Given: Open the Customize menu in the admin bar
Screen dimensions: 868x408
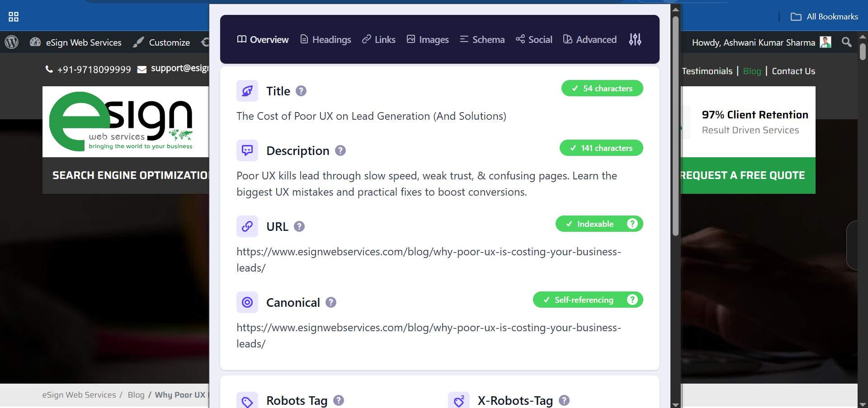Looking at the screenshot, I should pos(169,42).
